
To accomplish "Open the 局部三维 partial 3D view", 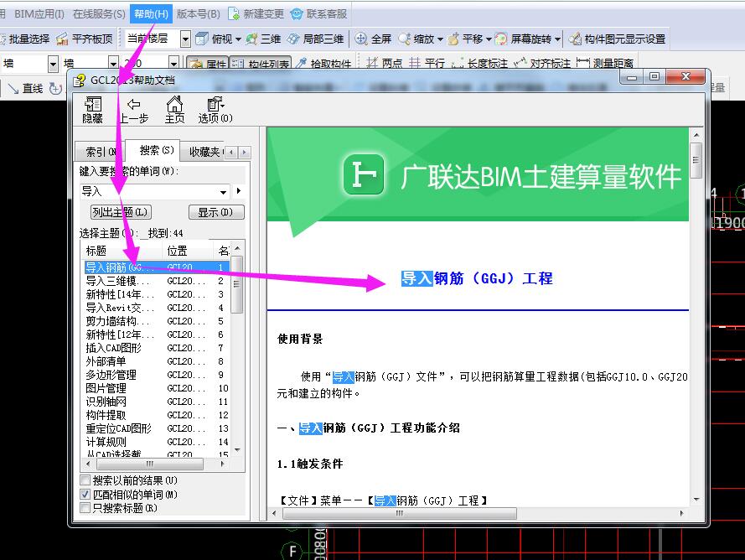I will 315,39.
